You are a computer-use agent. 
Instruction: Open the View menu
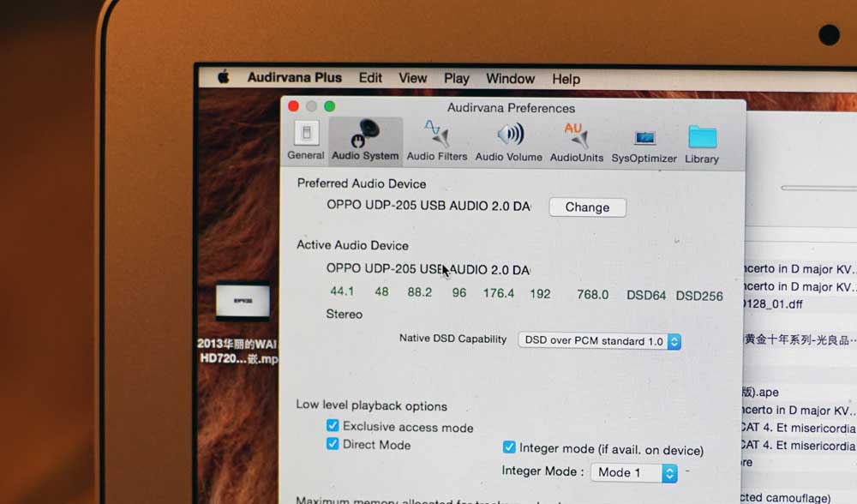[412, 78]
